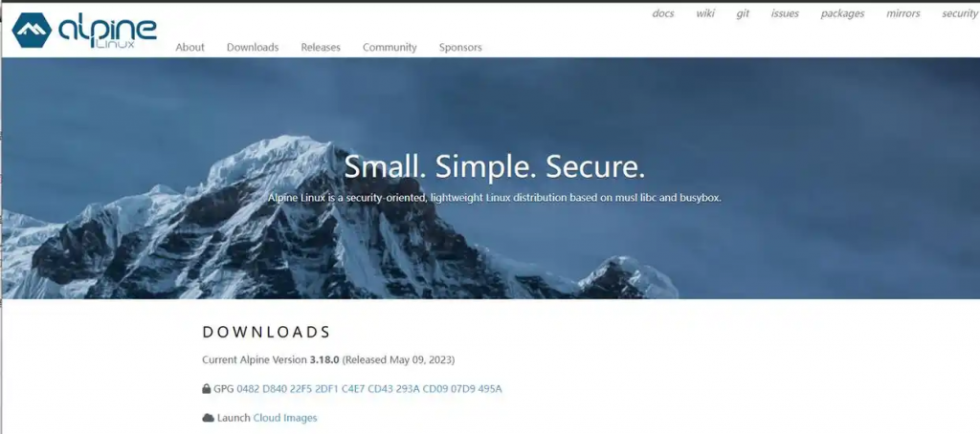Viewport: 980px width, 434px height.
Task: Browse the packages link
Action: (842, 13)
